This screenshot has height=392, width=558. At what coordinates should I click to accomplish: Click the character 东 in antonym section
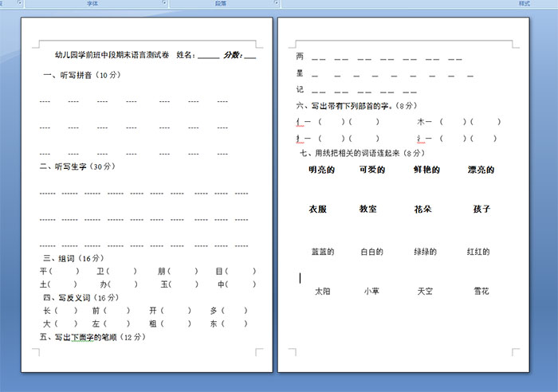click(x=214, y=323)
